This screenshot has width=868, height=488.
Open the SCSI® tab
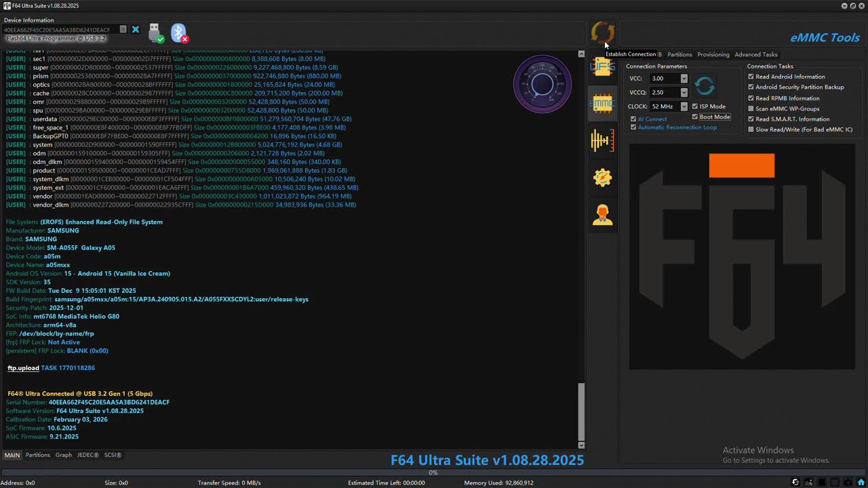click(x=113, y=455)
